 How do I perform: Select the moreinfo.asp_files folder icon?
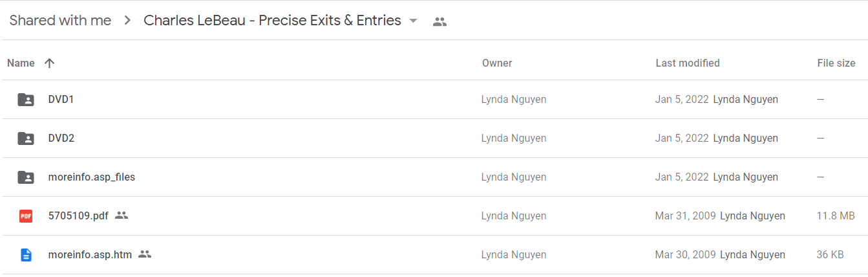tap(26, 177)
